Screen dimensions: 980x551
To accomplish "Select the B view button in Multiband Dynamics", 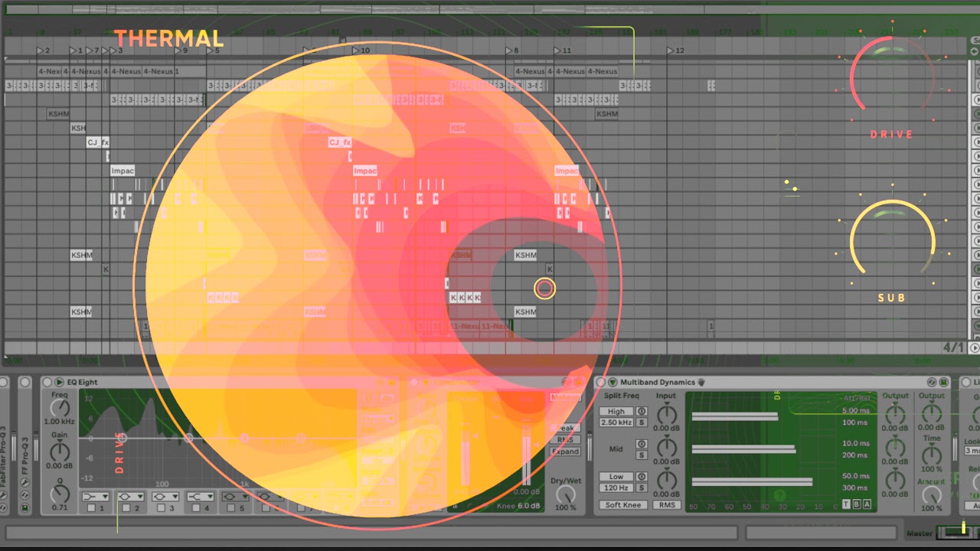I will point(856,504).
